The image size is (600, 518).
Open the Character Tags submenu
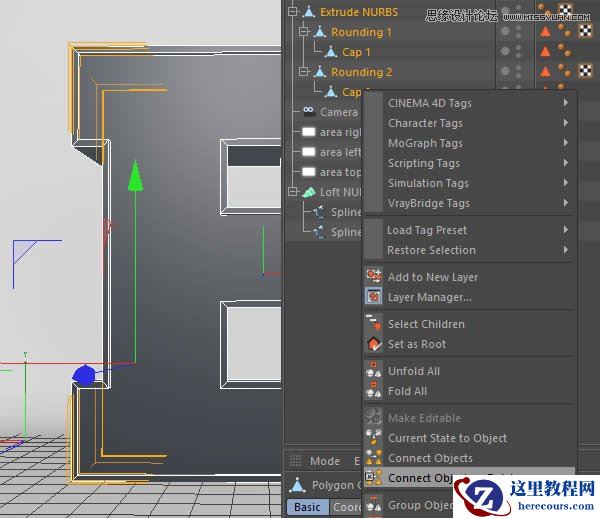pyautogui.click(x=469, y=123)
